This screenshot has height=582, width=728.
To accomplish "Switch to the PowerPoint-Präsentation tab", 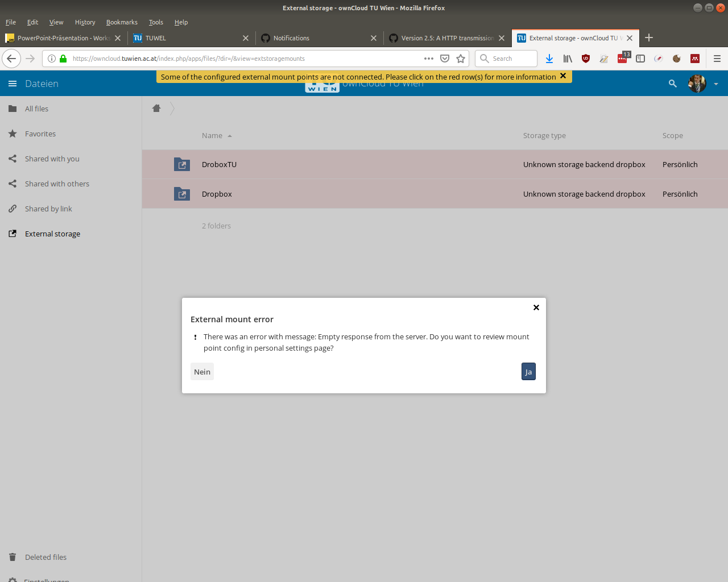I will pos(63,38).
